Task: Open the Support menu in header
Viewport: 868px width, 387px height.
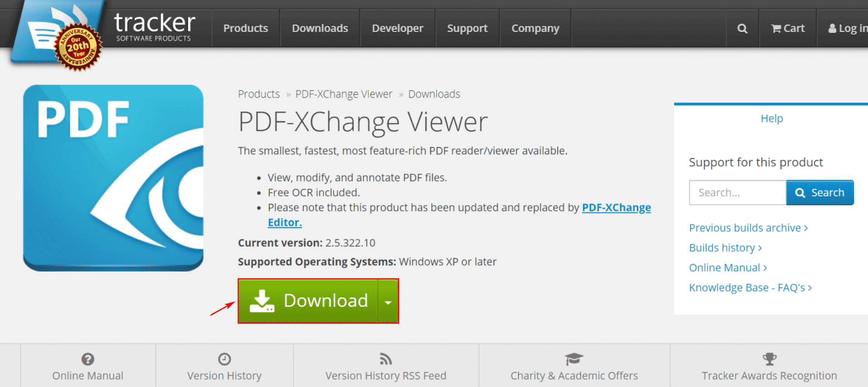Action: (x=467, y=29)
